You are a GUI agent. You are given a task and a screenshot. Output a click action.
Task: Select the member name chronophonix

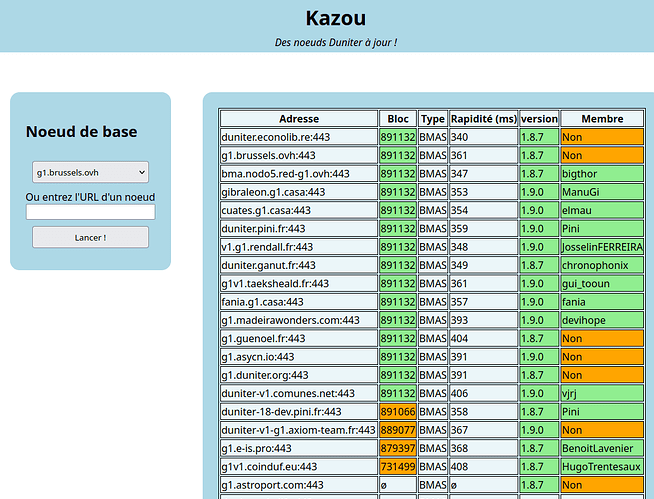[602, 265]
